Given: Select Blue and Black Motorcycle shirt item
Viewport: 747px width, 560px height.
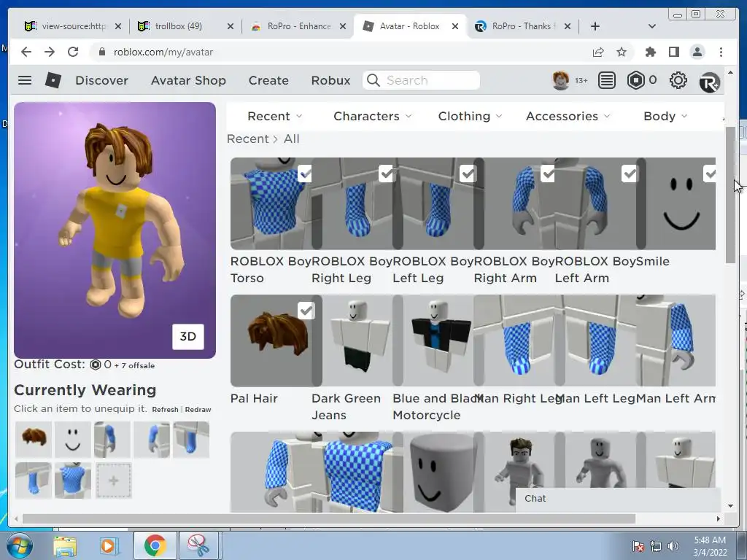Looking at the screenshot, I should pos(438,341).
